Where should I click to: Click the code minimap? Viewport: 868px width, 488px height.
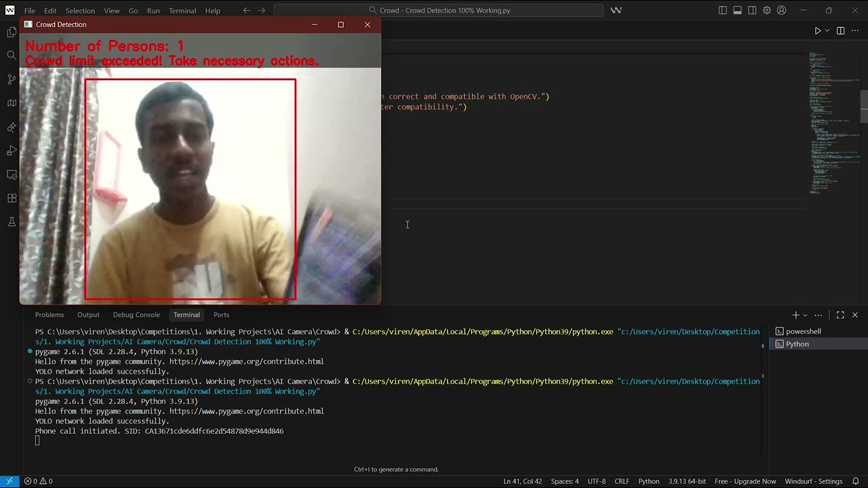[833, 122]
